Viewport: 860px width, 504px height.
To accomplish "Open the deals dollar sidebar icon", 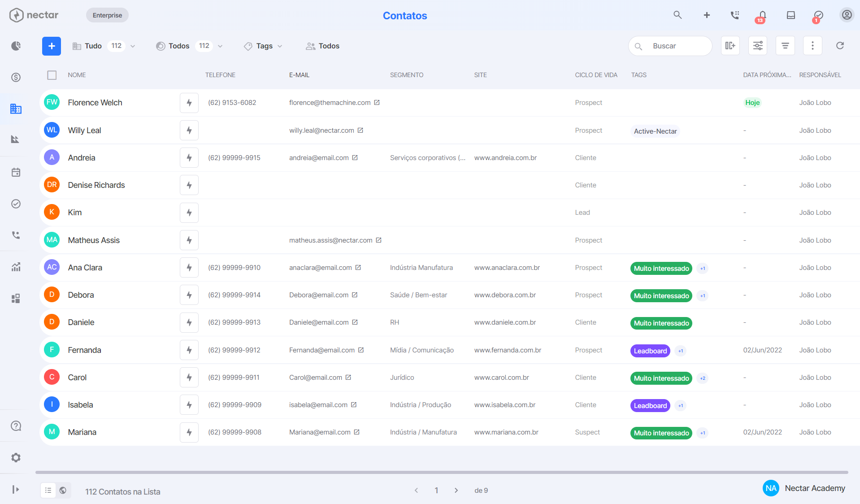I will tap(16, 77).
